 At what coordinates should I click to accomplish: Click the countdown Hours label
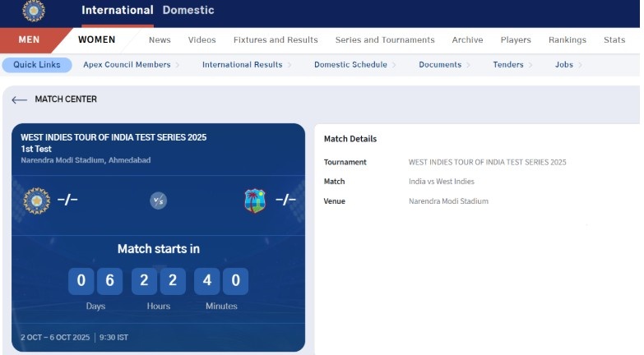pos(159,307)
